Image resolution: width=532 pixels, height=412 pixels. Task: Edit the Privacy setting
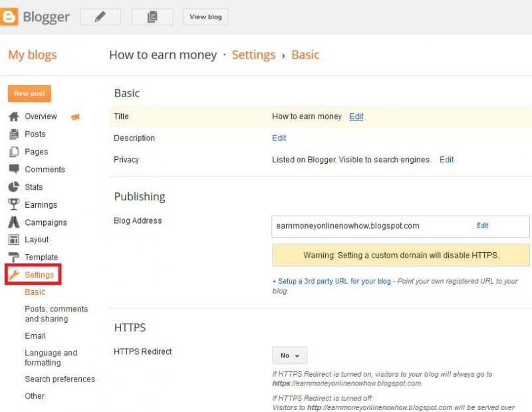coord(446,160)
